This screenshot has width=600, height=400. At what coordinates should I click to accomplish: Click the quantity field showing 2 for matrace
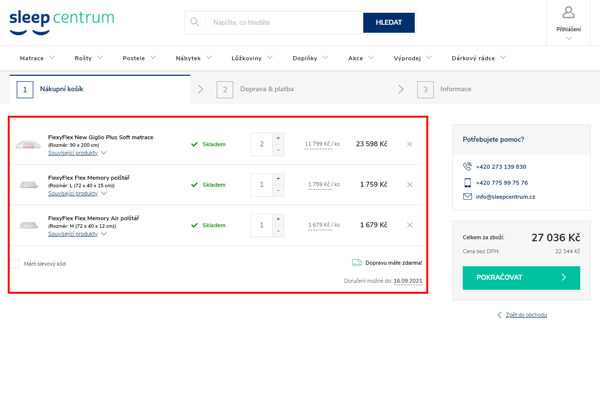[x=262, y=144]
